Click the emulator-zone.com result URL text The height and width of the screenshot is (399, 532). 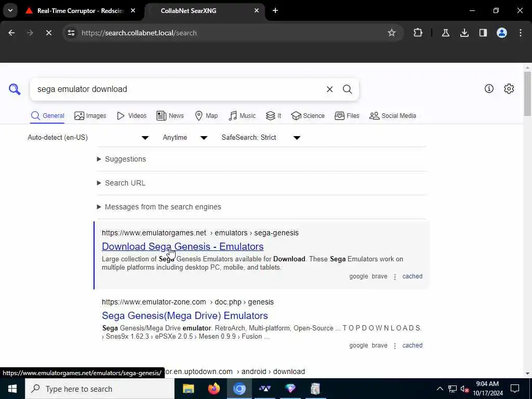[188, 302]
